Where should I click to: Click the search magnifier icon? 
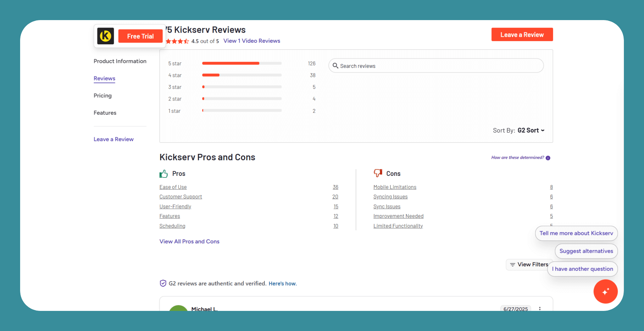coord(335,66)
